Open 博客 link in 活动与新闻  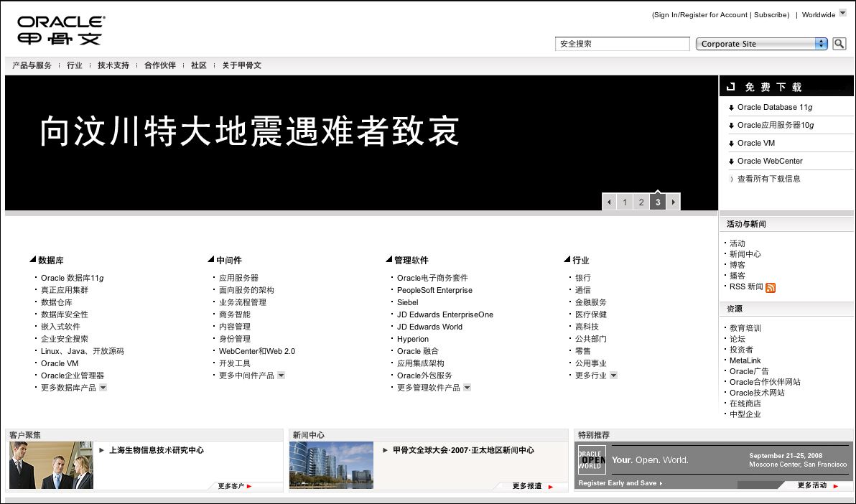click(x=738, y=265)
